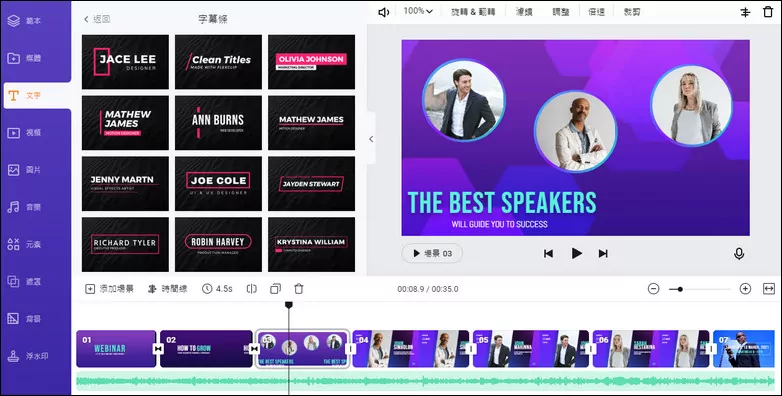The image size is (782, 396).
Task: Duplicate the selected scene
Action: (275, 289)
